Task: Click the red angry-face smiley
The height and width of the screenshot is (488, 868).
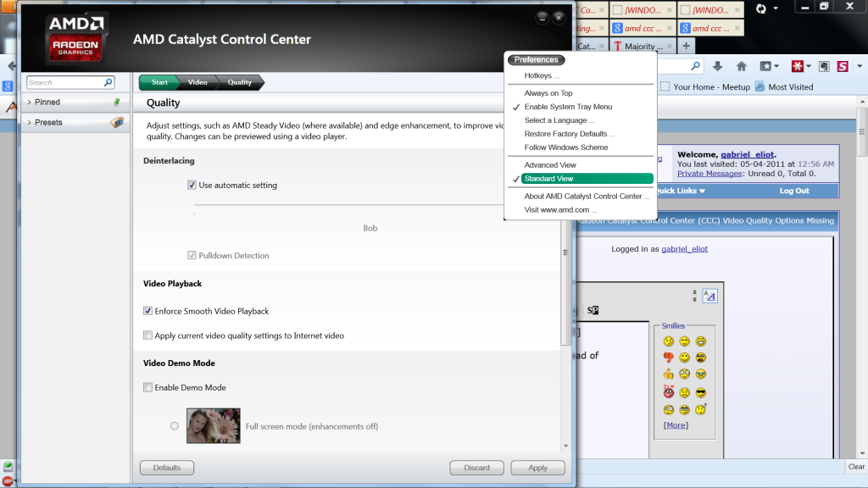Action: pos(669,392)
